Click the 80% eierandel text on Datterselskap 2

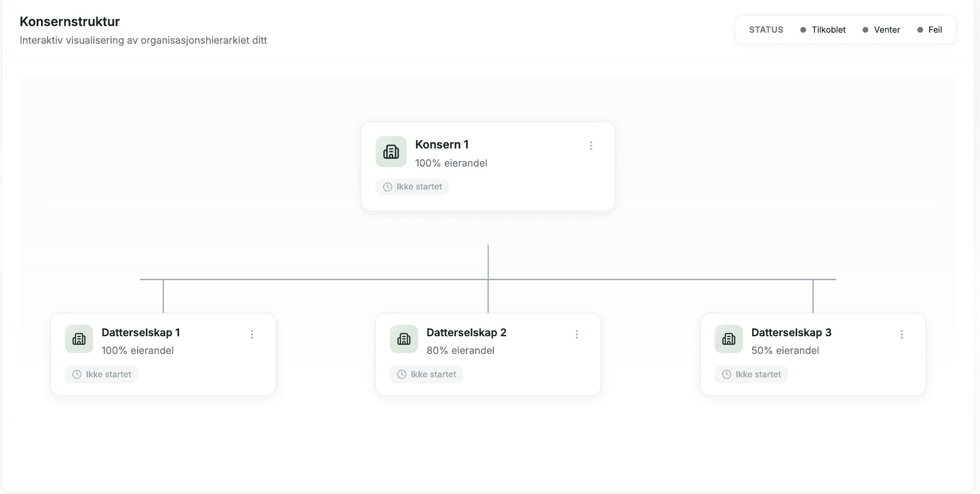[x=460, y=350]
